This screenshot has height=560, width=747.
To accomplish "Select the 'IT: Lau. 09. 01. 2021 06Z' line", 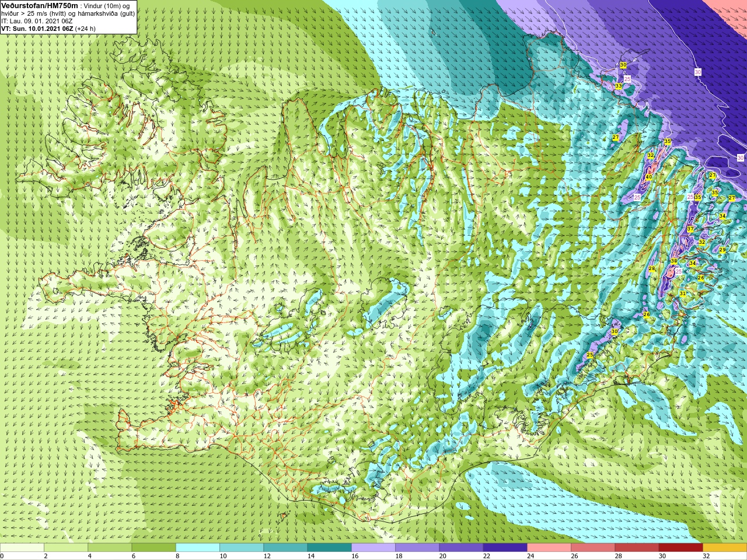I will point(37,21).
